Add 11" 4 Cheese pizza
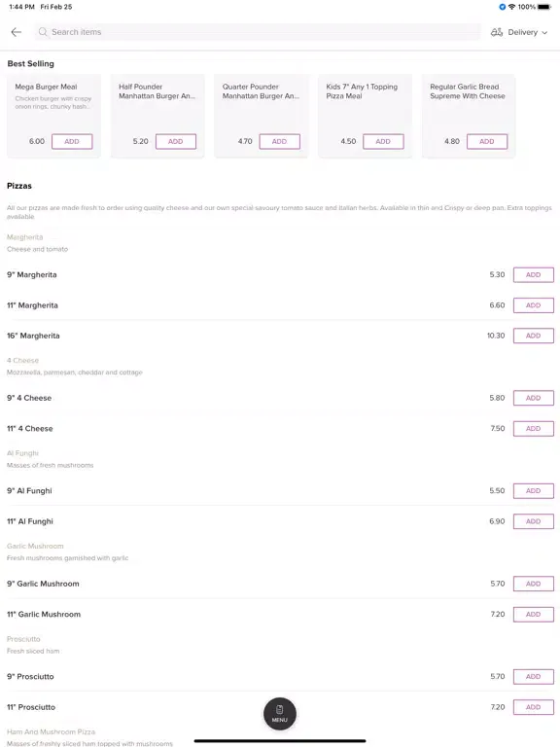This screenshot has width=560, height=747. click(x=534, y=429)
